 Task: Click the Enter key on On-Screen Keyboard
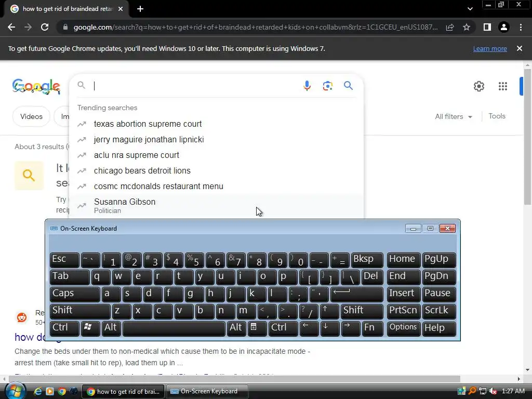tap(356, 294)
